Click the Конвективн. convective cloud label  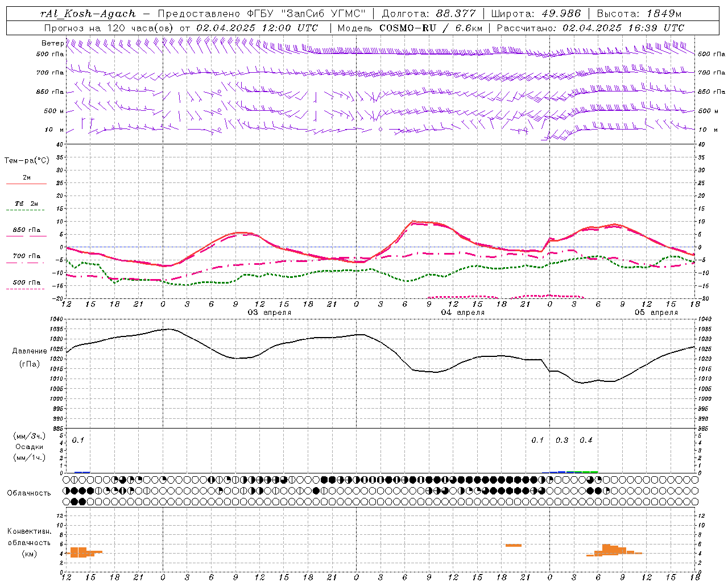[x=29, y=531]
